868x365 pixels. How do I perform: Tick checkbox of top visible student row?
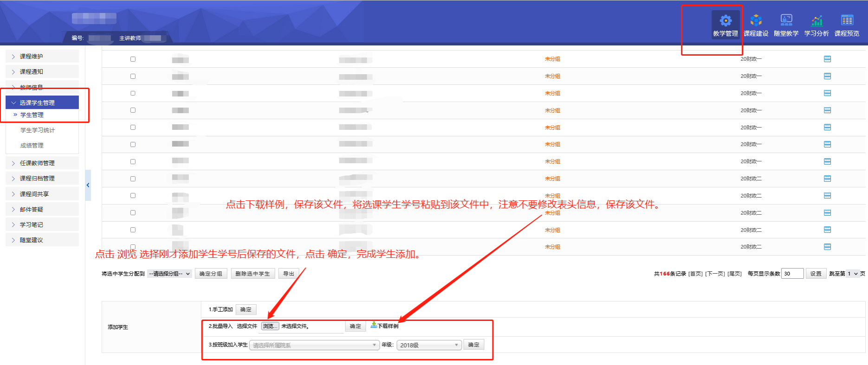[x=133, y=59]
